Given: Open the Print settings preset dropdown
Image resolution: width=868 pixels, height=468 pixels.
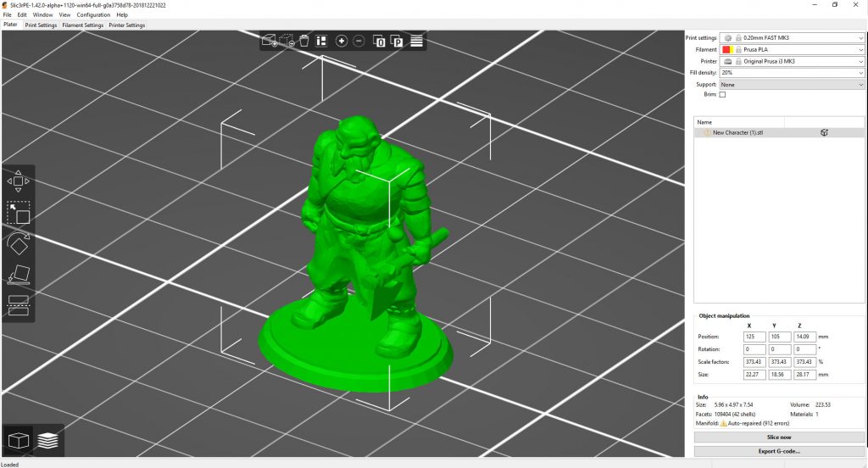Looking at the screenshot, I should click(x=792, y=37).
